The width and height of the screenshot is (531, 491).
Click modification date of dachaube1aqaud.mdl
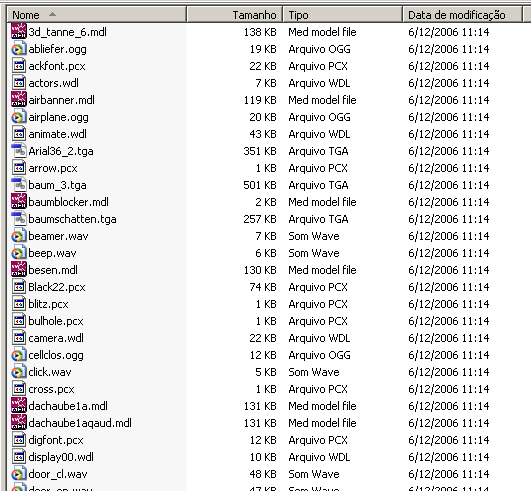coord(448,423)
